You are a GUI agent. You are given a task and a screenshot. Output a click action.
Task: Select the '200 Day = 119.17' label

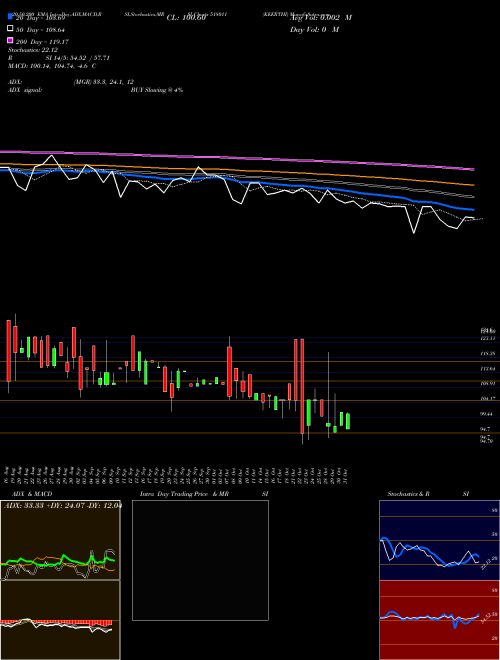pyautogui.click(x=42, y=42)
